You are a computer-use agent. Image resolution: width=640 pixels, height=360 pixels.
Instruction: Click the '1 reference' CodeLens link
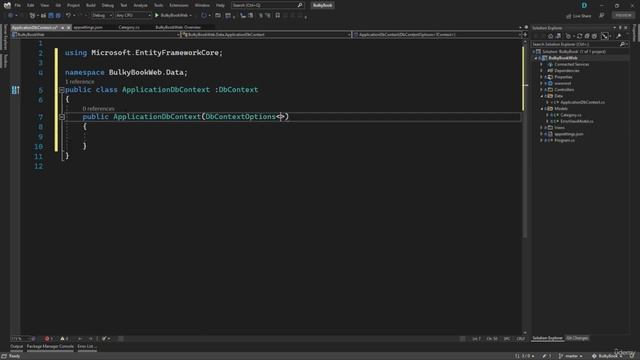click(x=80, y=82)
